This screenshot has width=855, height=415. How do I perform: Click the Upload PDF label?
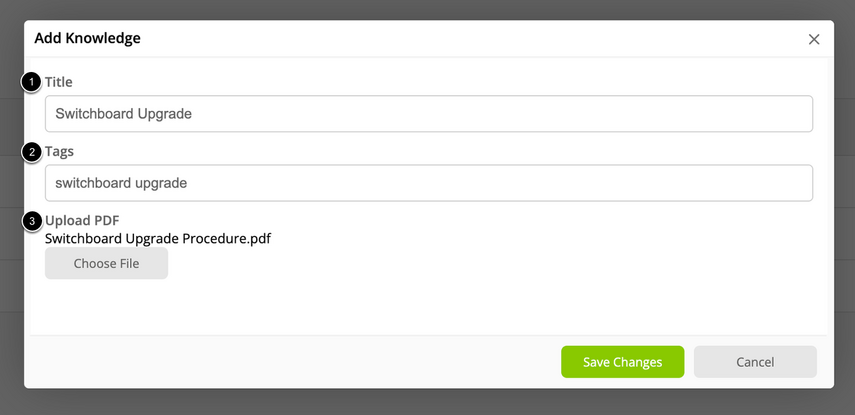[82, 220]
